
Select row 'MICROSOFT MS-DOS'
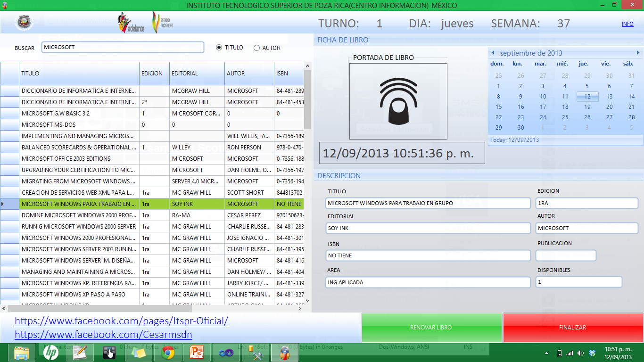point(152,125)
